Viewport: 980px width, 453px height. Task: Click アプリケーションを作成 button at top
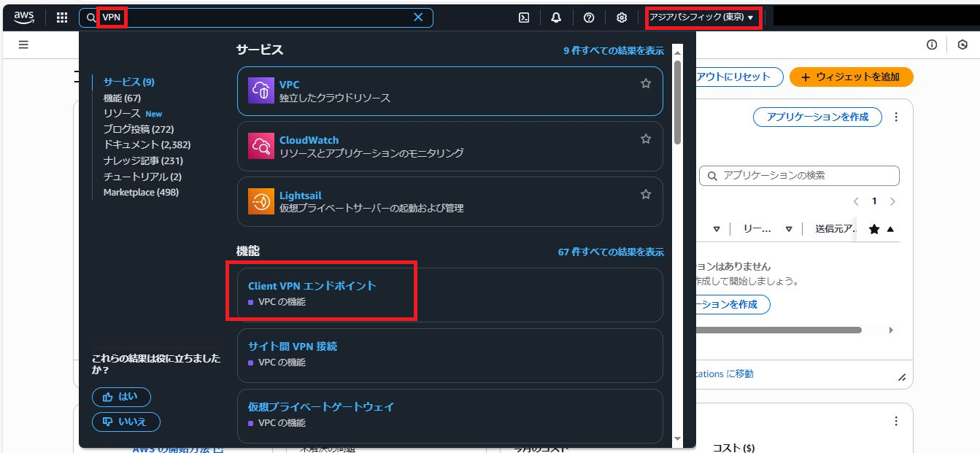click(817, 117)
